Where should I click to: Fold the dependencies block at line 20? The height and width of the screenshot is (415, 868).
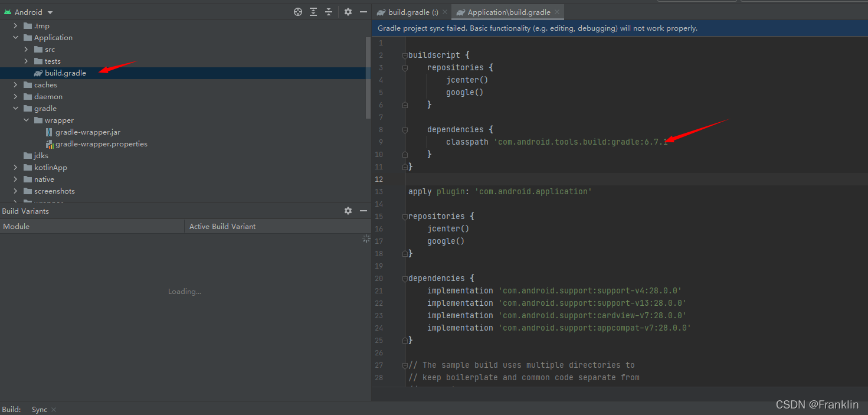(x=405, y=278)
